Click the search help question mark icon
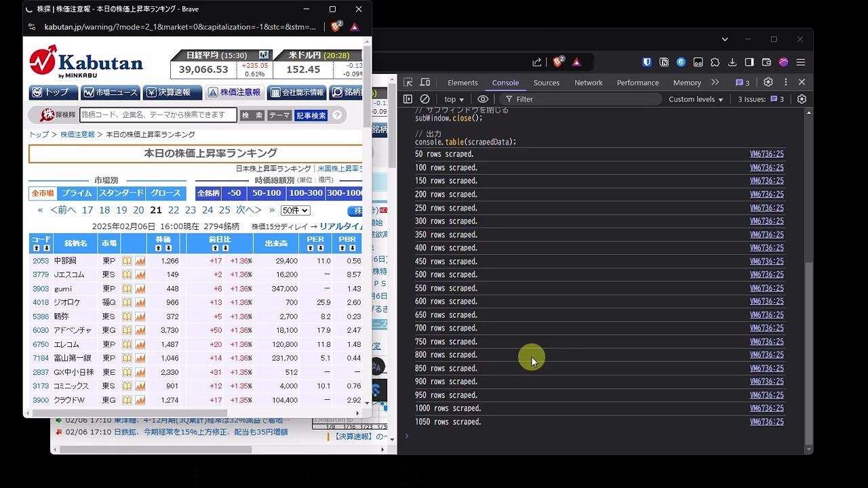The image size is (868, 488). (337, 115)
